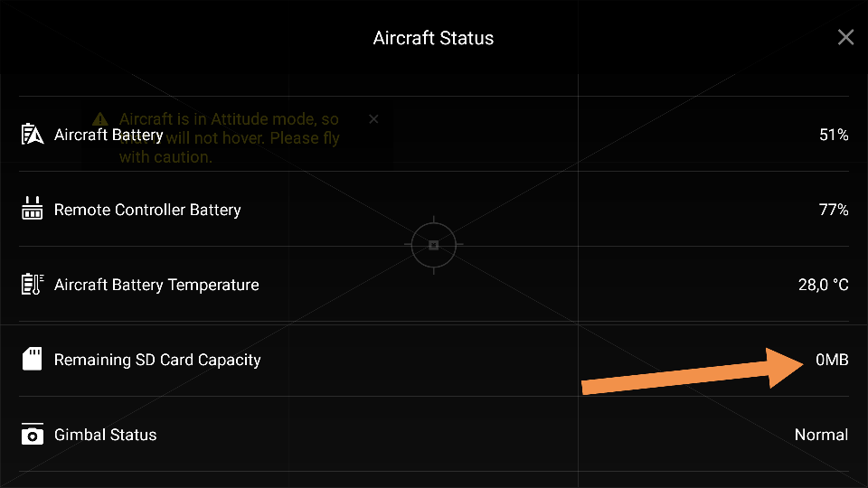Click the battery temperature thermometer icon
The height and width of the screenshot is (488, 868).
click(33, 284)
